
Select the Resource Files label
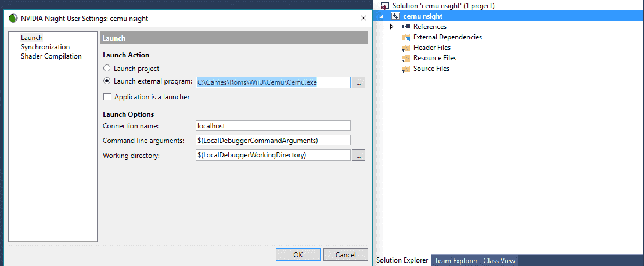click(x=435, y=58)
